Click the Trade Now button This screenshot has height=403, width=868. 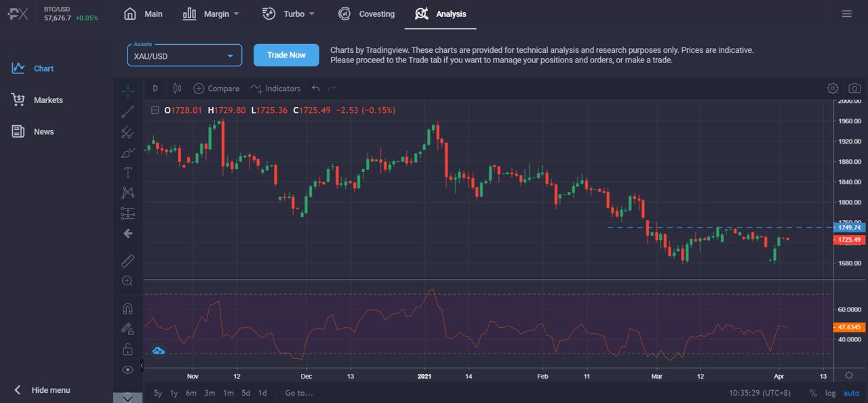(286, 55)
